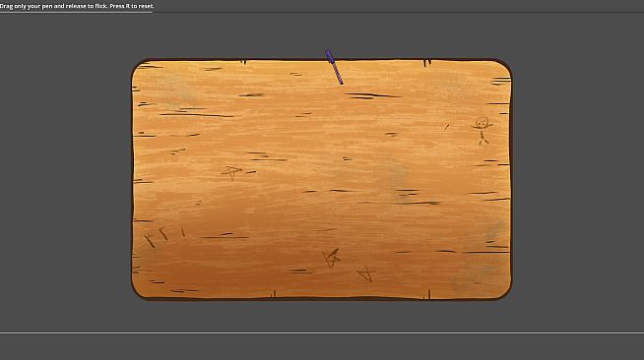Select the pen's dark blue cap end
Viewport: 644px width, 360px height.
point(330,56)
